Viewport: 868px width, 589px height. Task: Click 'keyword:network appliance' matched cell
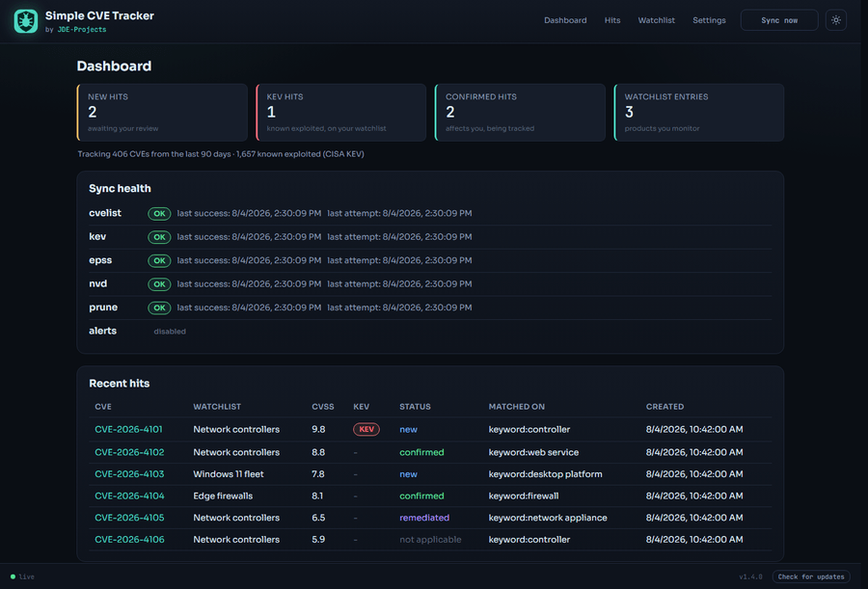coord(548,518)
